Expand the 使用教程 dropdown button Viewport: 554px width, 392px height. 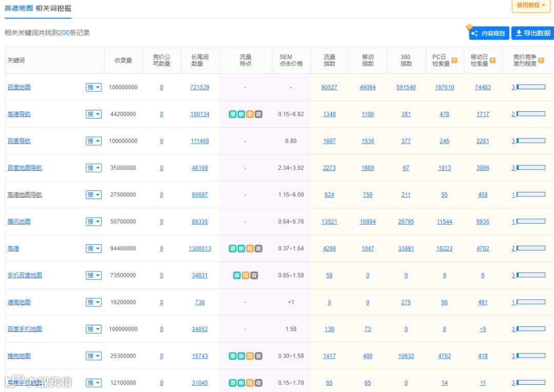531,5
